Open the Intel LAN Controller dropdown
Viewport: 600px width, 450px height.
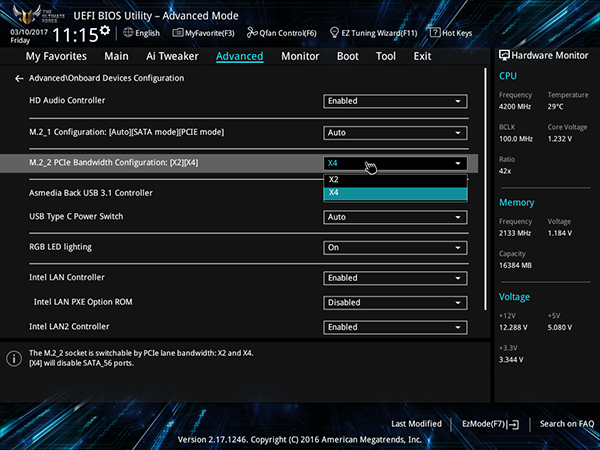[395, 278]
